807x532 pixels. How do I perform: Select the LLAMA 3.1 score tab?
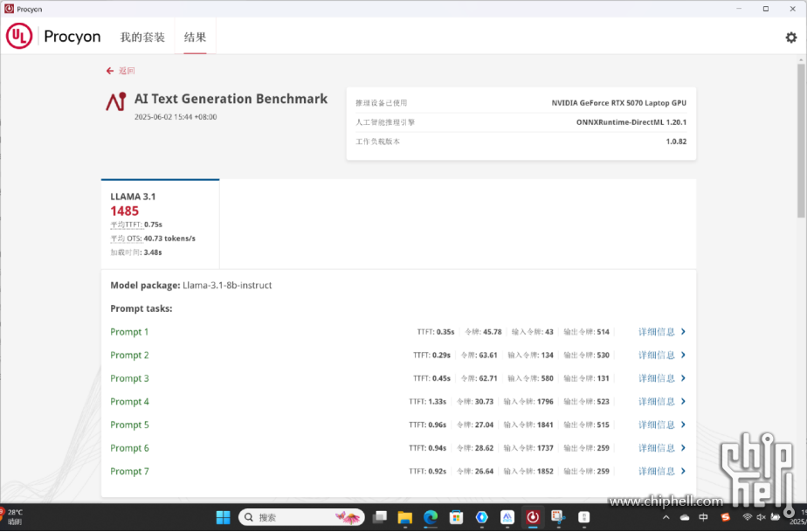160,224
